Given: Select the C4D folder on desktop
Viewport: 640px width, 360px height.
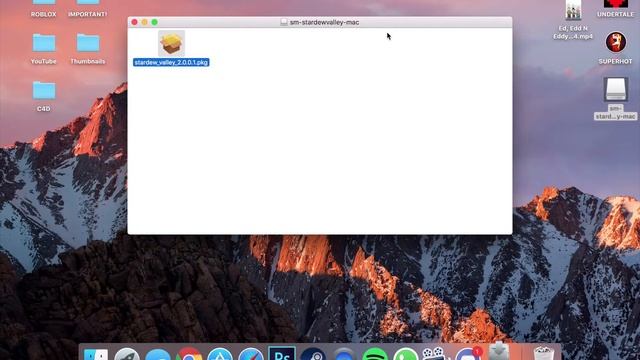Looking at the screenshot, I should (44, 91).
